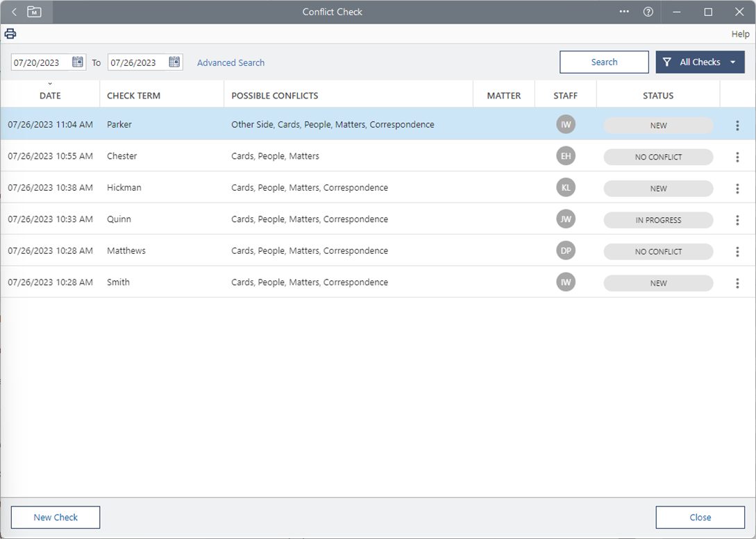Open the row options for the Parker check
This screenshot has height=539, width=756.
[737, 126]
